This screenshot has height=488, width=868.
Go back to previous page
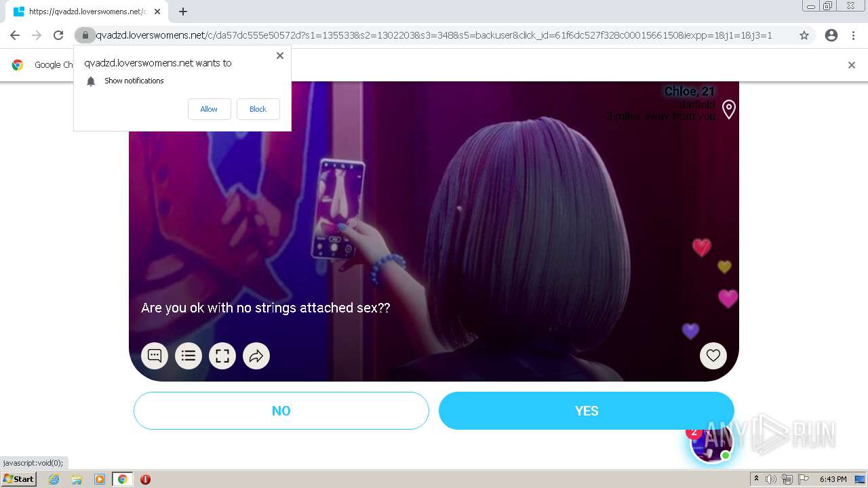pos(15,35)
